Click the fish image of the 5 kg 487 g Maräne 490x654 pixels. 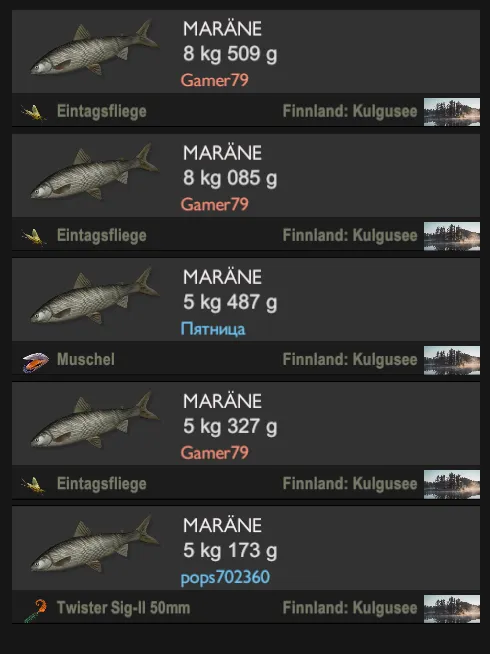94,297
